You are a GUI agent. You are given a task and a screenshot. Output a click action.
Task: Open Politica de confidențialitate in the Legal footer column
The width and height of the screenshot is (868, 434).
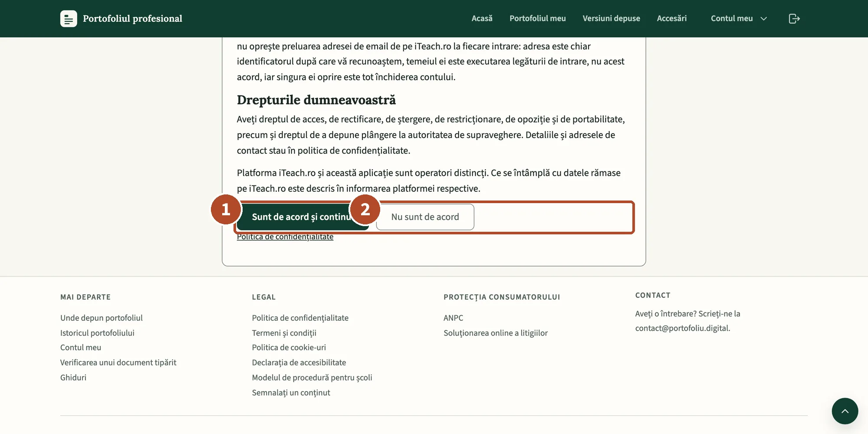pos(300,318)
